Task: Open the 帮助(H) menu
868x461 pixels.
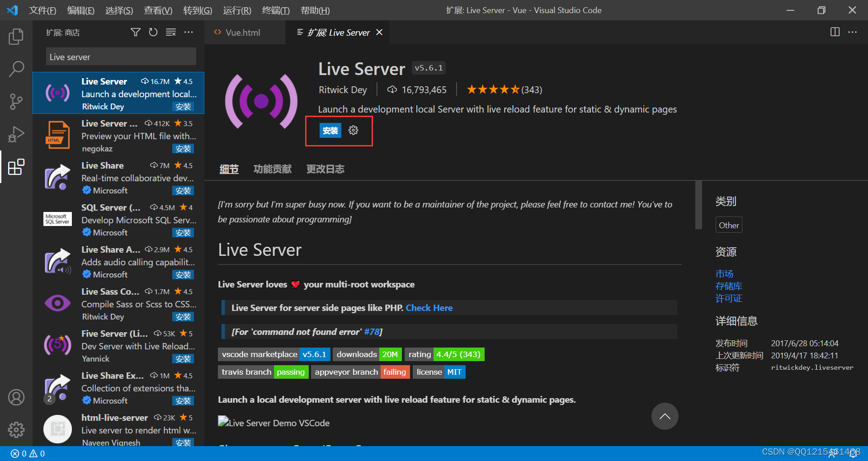Action: [315, 10]
